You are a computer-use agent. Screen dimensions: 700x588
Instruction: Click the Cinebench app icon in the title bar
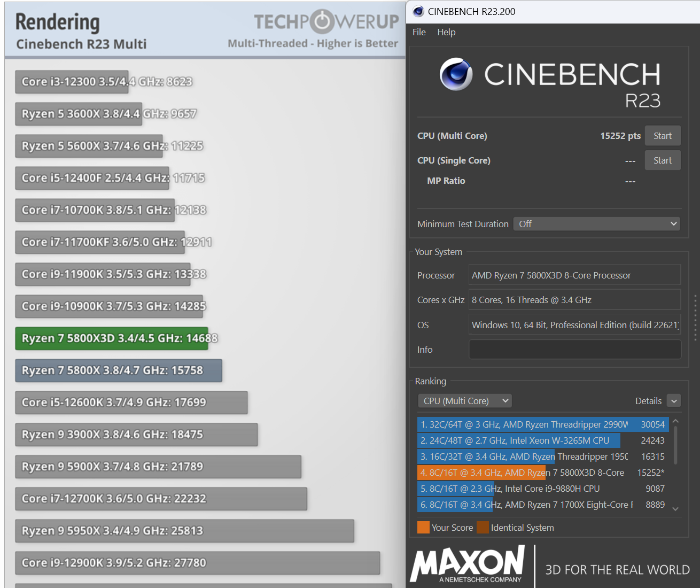point(418,11)
